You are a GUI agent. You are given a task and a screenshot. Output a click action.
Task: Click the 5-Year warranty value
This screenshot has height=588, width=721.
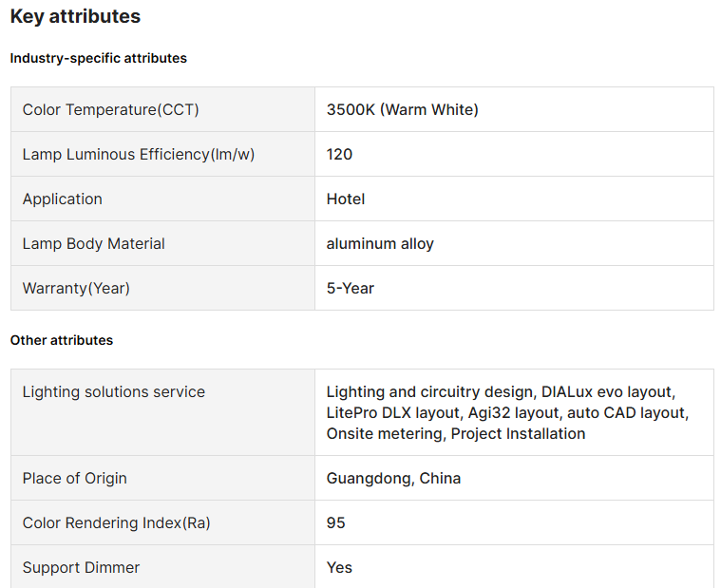click(351, 288)
